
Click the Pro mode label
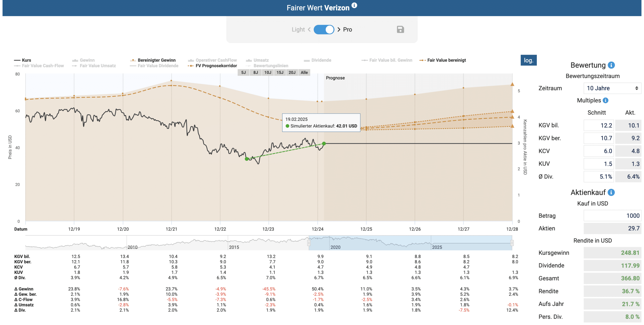coord(347,29)
